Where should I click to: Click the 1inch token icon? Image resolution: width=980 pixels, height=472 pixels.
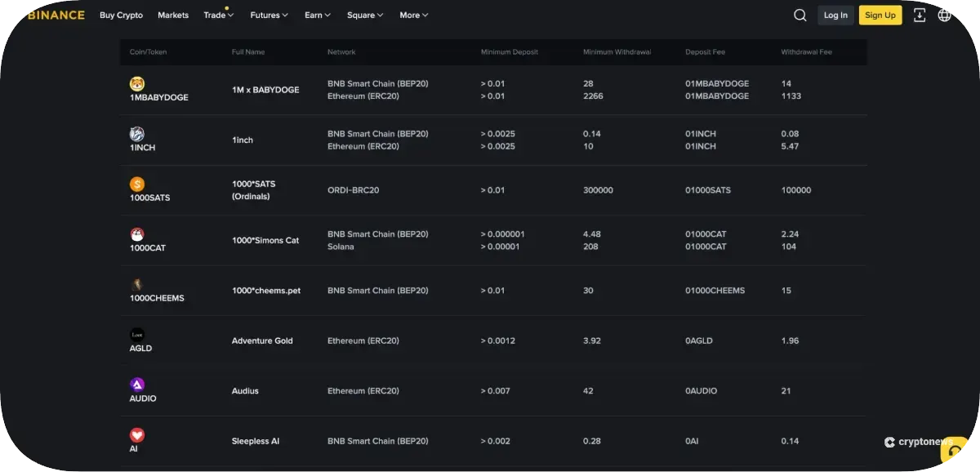pyautogui.click(x=137, y=134)
